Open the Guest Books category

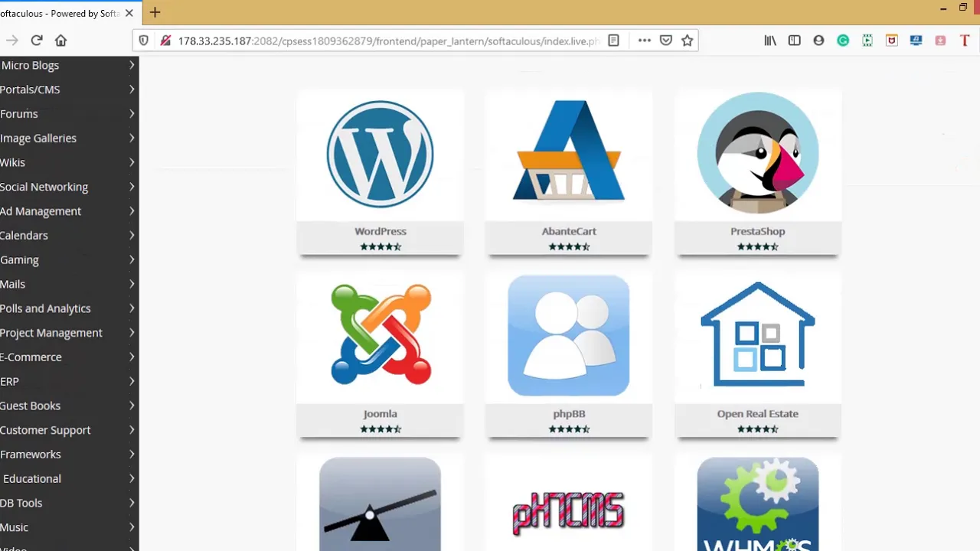[68, 406]
